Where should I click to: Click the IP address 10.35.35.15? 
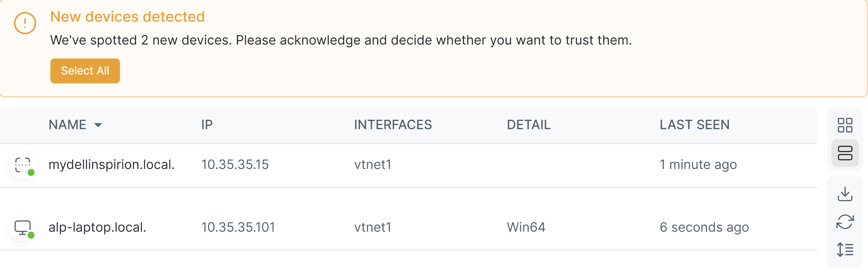[x=235, y=165]
